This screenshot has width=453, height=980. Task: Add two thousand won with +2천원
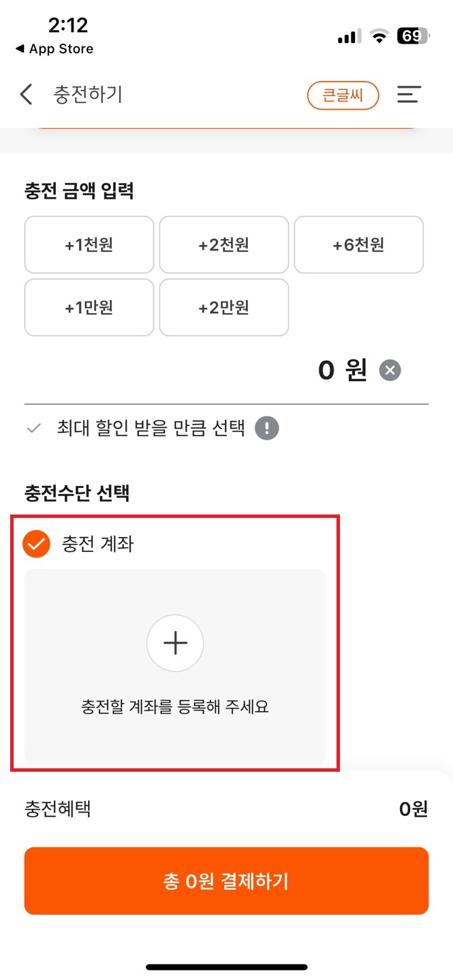[223, 244]
